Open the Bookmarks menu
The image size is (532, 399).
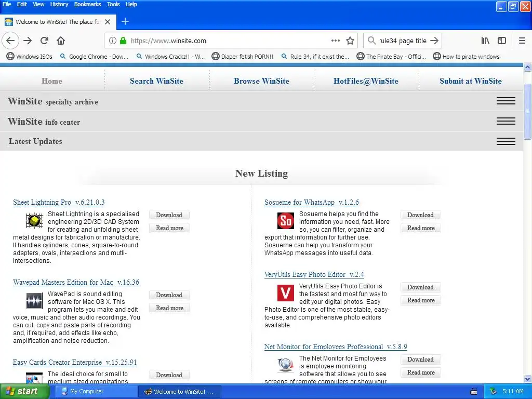[87, 4]
